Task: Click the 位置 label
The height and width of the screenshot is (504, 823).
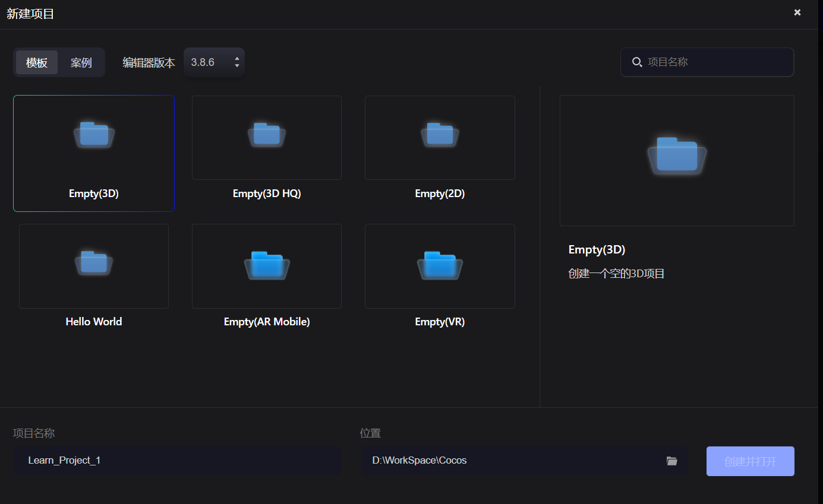Action: [x=370, y=433]
